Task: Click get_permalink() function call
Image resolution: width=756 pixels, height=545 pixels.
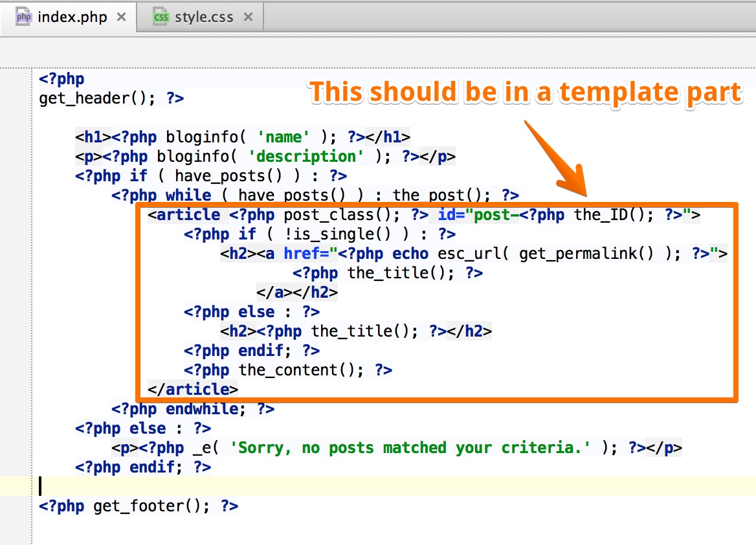Action: 586,254
